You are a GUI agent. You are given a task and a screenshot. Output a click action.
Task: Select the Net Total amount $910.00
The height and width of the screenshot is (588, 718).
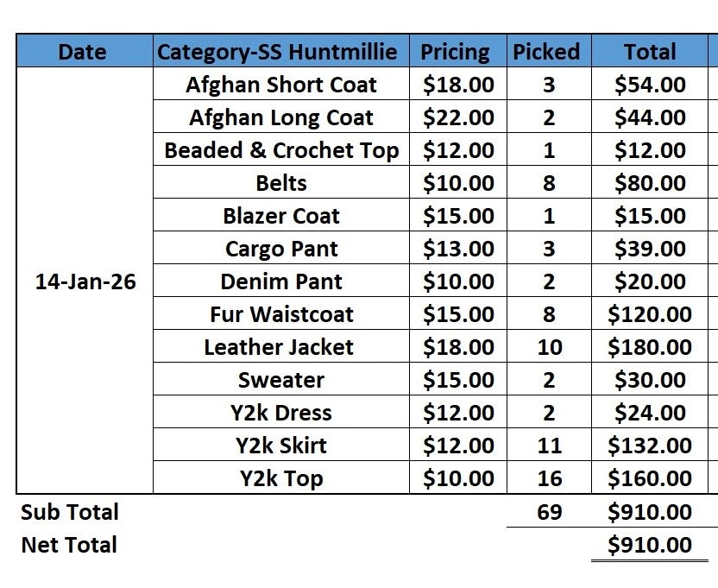[x=650, y=545]
